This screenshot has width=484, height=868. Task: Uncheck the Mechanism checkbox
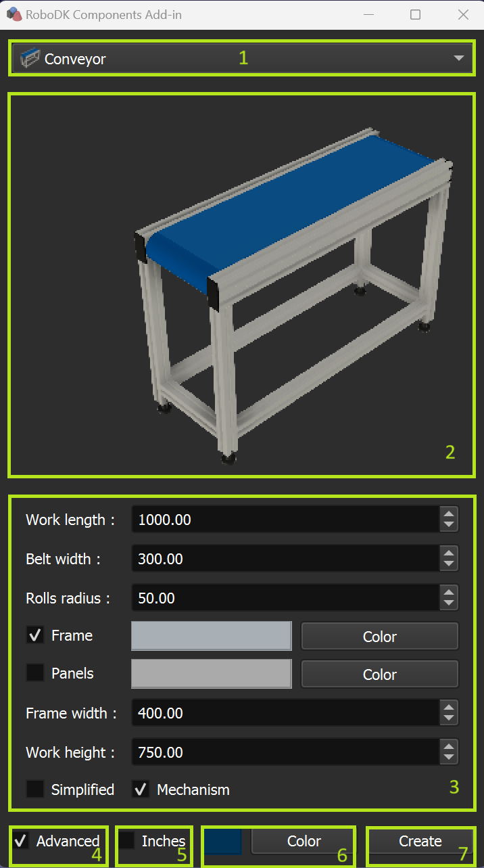(140, 790)
